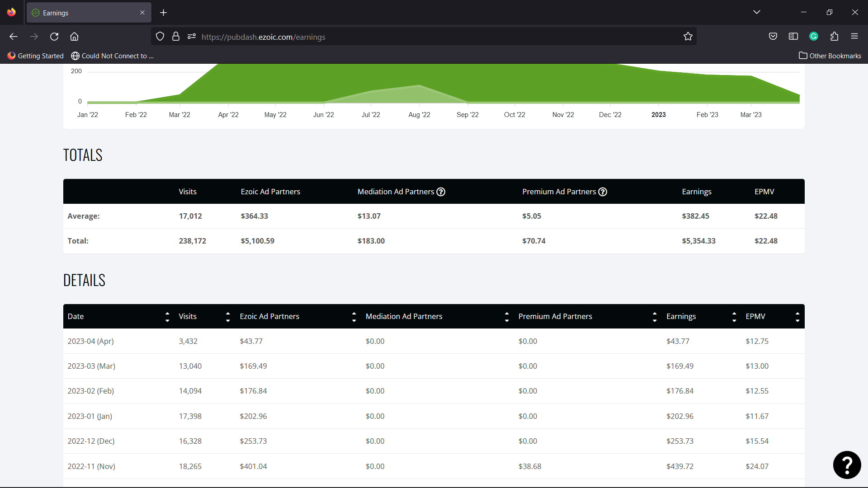Click the DETAILS section heading

click(84, 280)
